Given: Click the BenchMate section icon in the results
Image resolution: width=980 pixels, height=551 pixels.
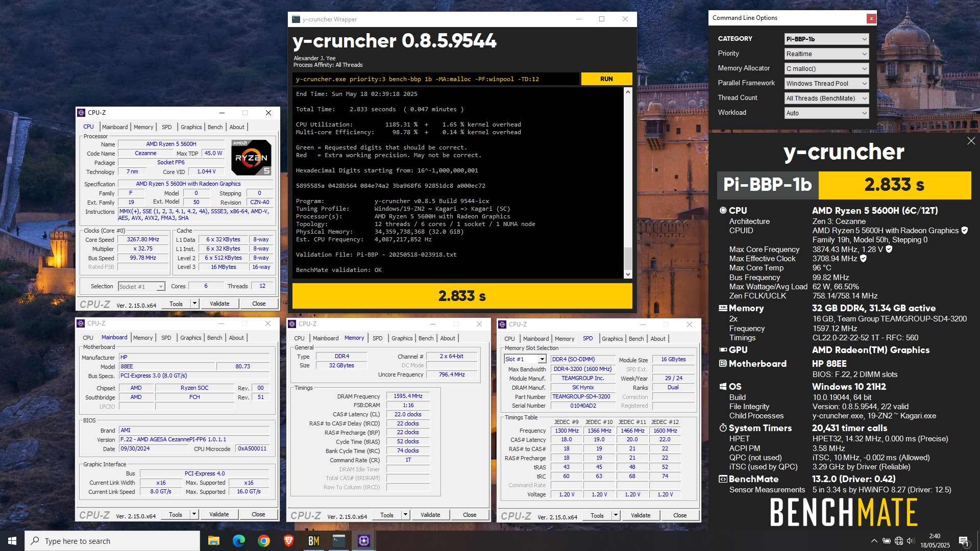Looking at the screenshot, I should click(x=723, y=479).
